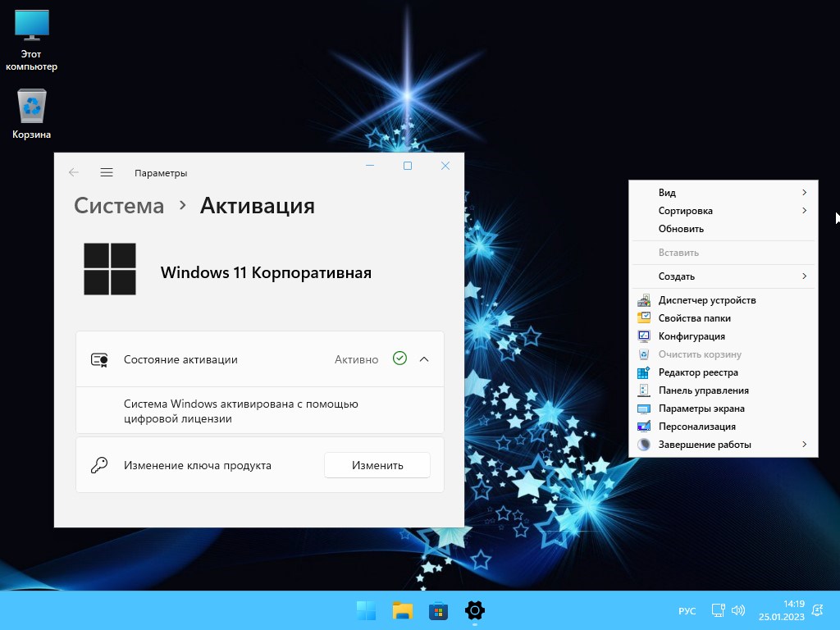Screen dimensions: 840x630
Task: Choose Персонализация in the context menu
Action: (724, 427)
